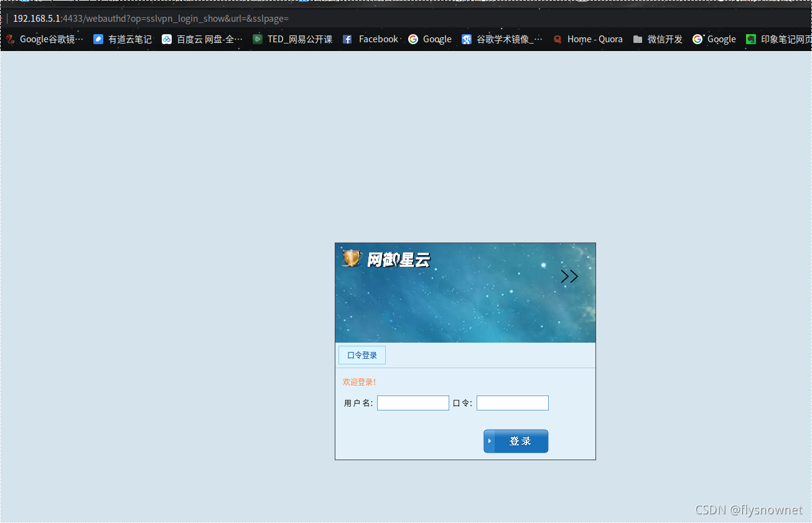The image size is (812, 523).
Task: Click the 印象笔记 elephant favicon
Action: click(751, 39)
